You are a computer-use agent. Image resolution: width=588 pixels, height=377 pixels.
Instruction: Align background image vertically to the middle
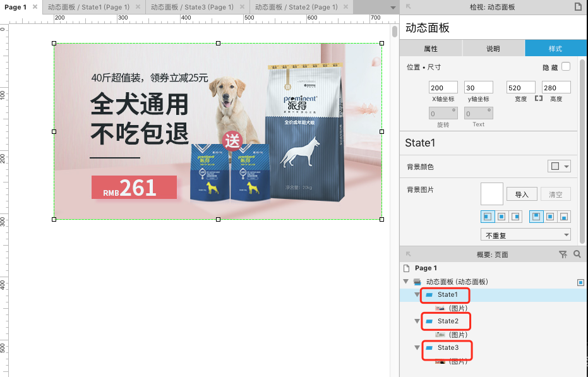[x=550, y=217]
